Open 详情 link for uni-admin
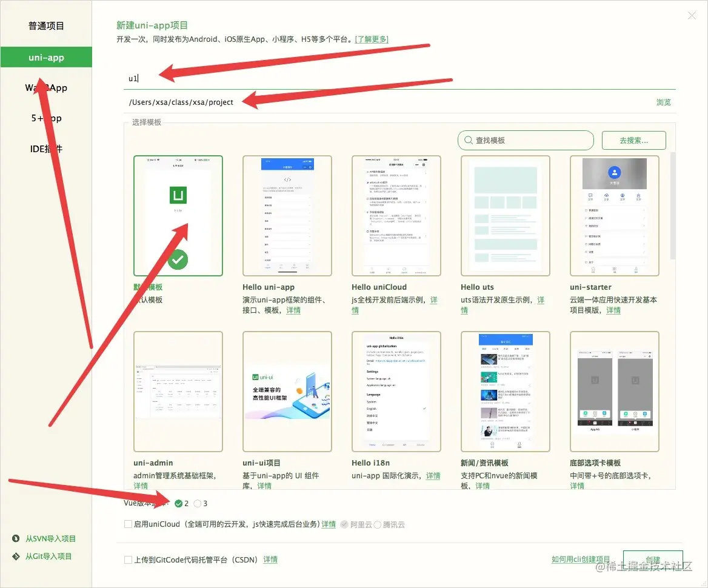The width and height of the screenshot is (708, 588). coord(141,486)
